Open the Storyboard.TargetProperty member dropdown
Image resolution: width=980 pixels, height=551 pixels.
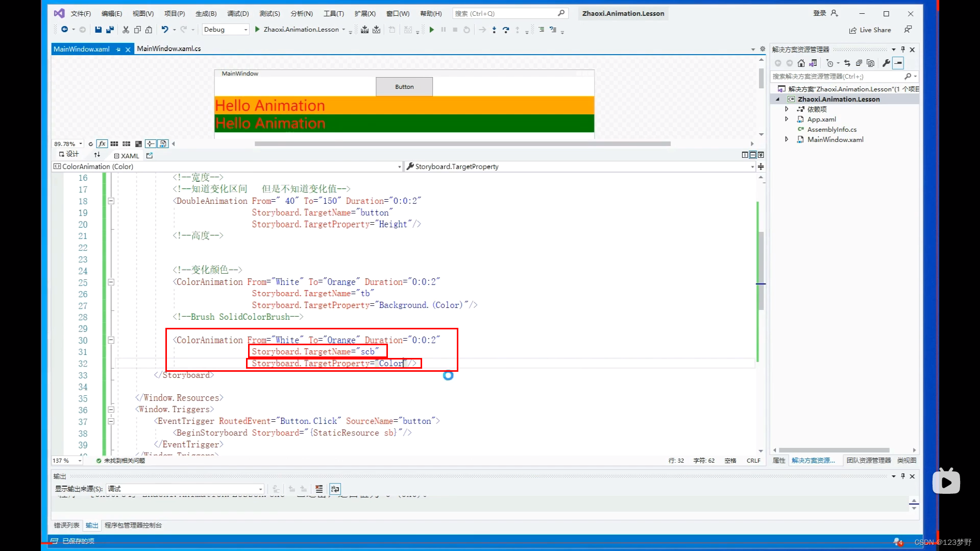[x=580, y=166]
